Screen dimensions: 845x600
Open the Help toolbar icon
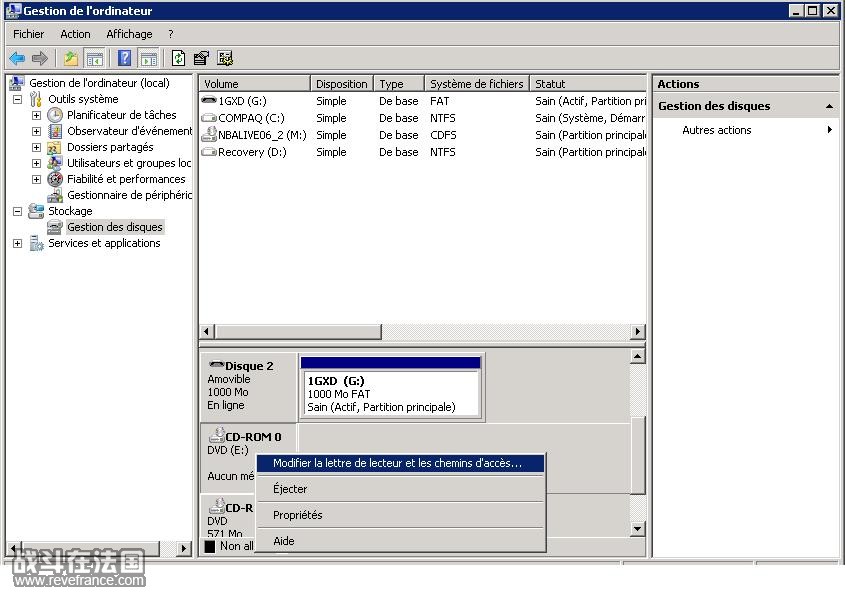point(124,58)
